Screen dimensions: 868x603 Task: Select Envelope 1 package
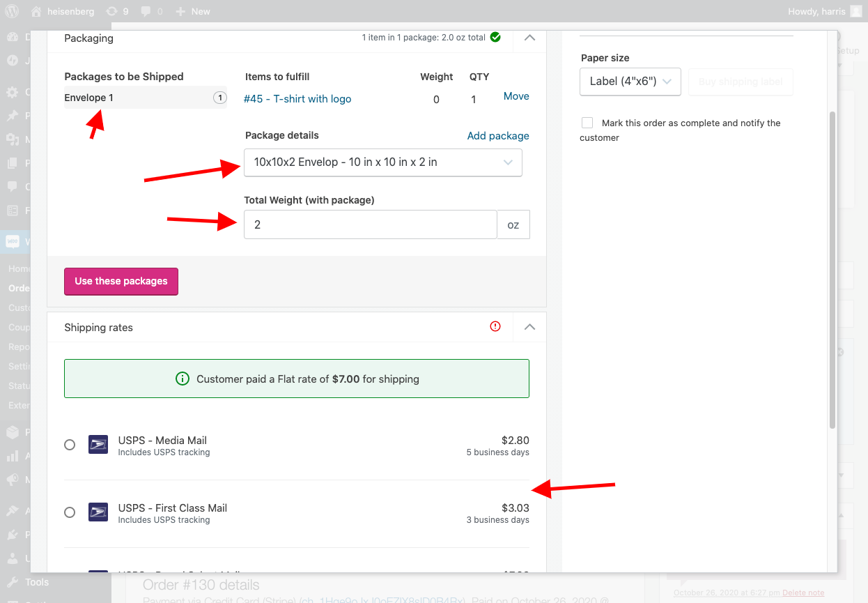click(146, 98)
